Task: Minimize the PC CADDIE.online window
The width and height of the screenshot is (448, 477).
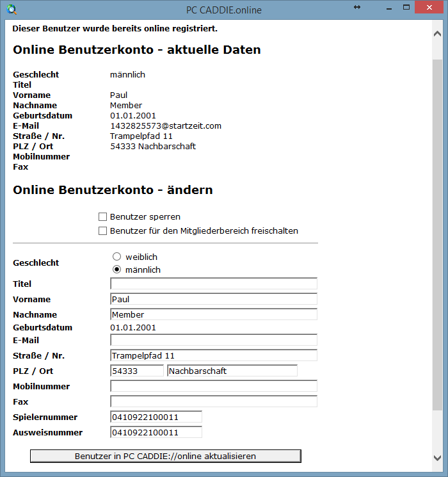Action: coord(388,9)
